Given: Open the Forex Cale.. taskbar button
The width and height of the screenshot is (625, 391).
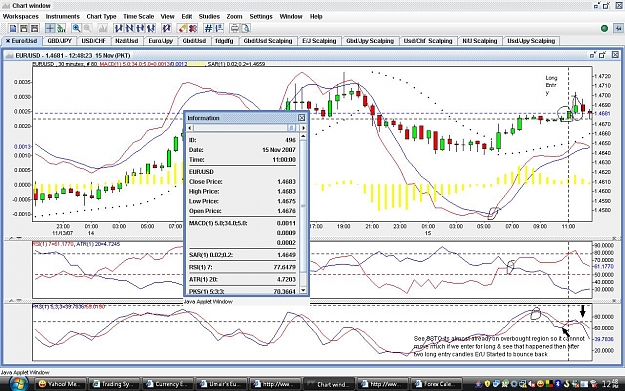Looking at the screenshot, I should point(436,384).
